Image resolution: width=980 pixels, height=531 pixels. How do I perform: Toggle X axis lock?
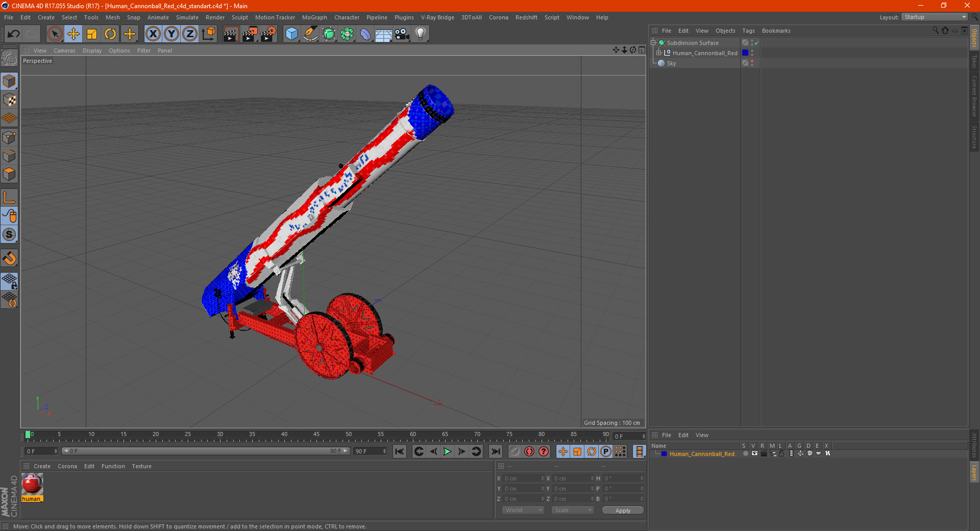(153, 34)
